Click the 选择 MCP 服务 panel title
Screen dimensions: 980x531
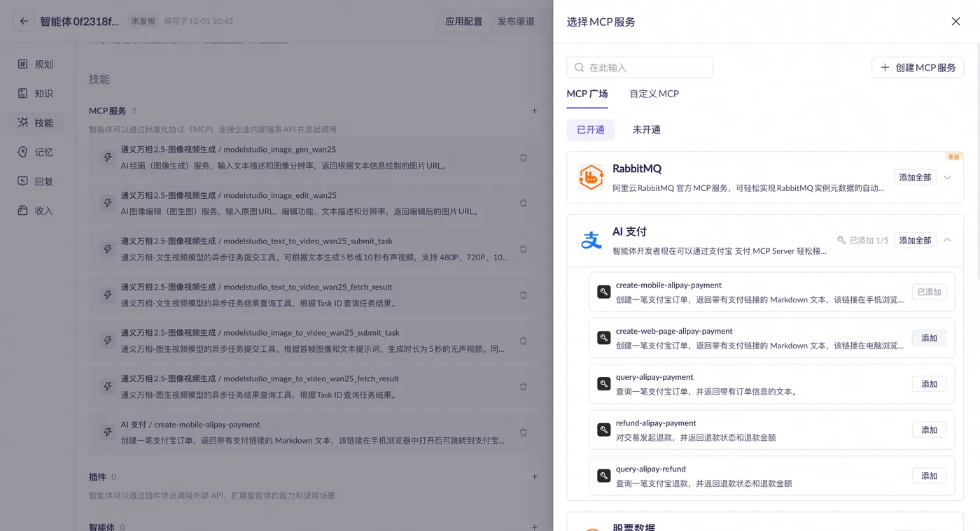(x=601, y=22)
